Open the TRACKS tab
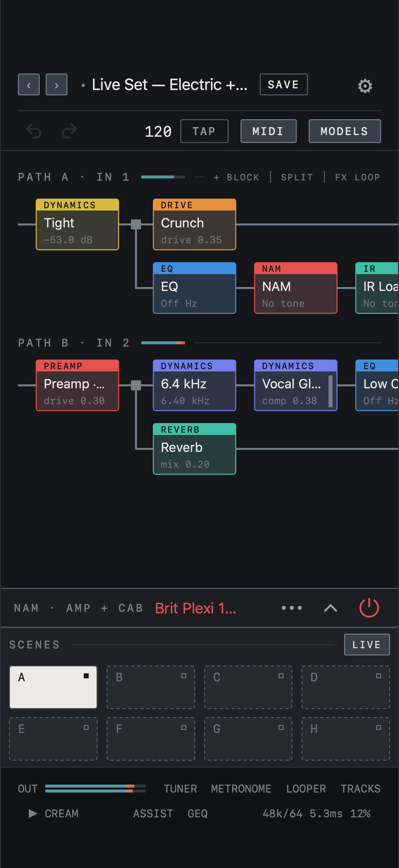Screen dimensions: 399x868 pyautogui.click(x=361, y=789)
